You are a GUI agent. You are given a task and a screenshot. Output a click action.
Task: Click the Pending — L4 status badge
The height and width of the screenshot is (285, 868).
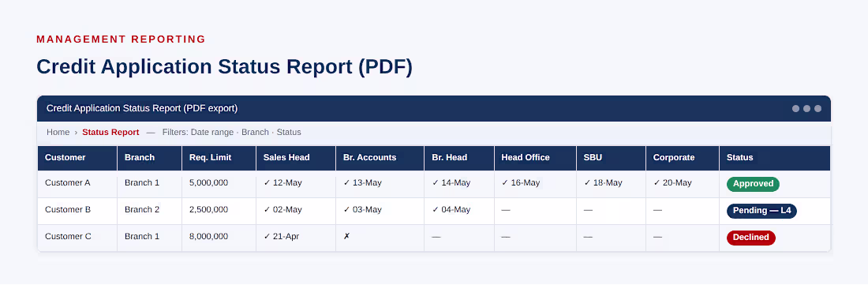761,211
